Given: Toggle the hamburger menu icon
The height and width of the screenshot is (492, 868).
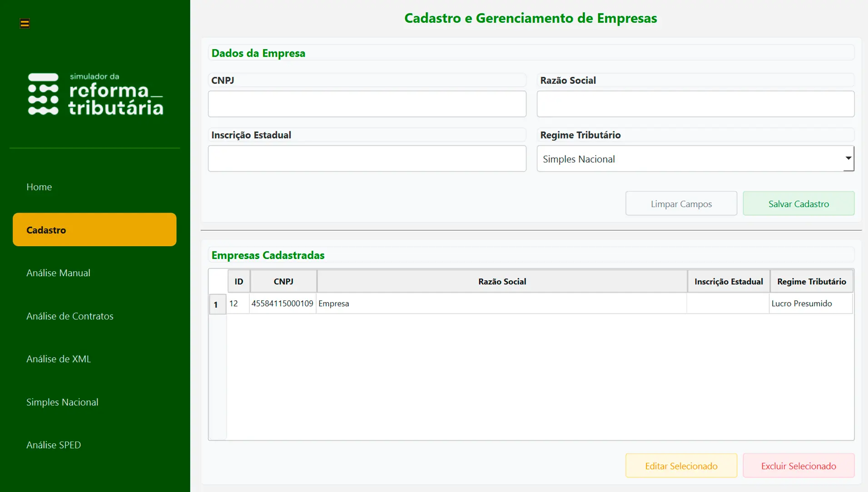Looking at the screenshot, I should point(25,23).
